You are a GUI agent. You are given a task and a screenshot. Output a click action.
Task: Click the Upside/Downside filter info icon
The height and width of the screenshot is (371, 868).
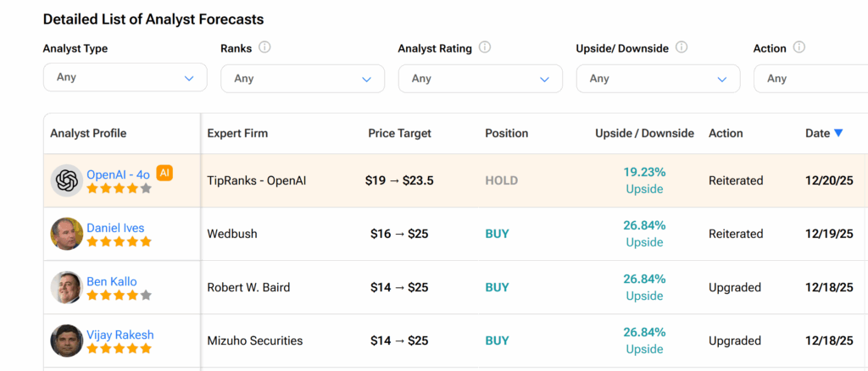pyautogui.click(x=682, y=48)
